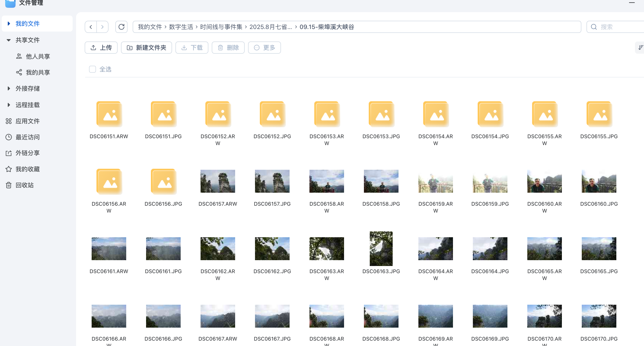644x346 pixels.
Task: Click the 新建文件夹 button
Action: [x=146, y=48]
